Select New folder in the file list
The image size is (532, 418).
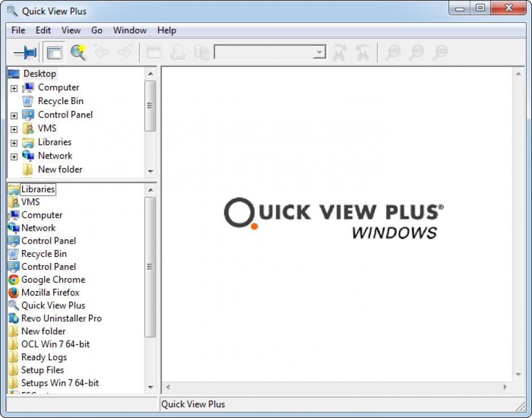[44, 331]
